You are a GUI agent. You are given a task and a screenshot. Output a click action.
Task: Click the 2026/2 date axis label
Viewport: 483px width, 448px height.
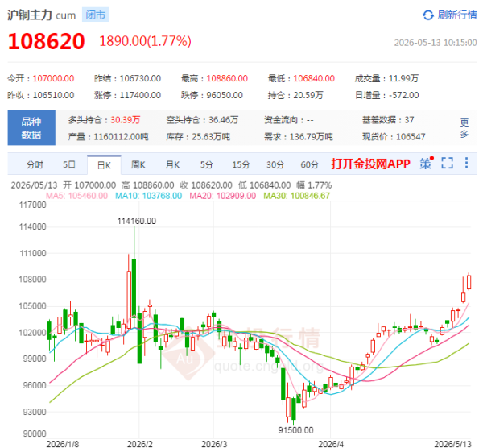click(x=139, y=444)
